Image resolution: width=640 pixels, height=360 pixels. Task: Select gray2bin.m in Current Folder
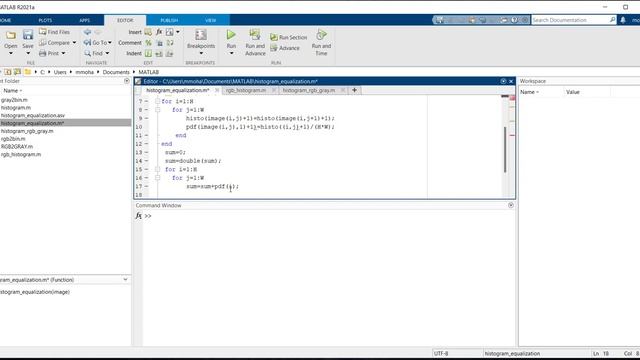pyautogui.click(x=15, y=100)
